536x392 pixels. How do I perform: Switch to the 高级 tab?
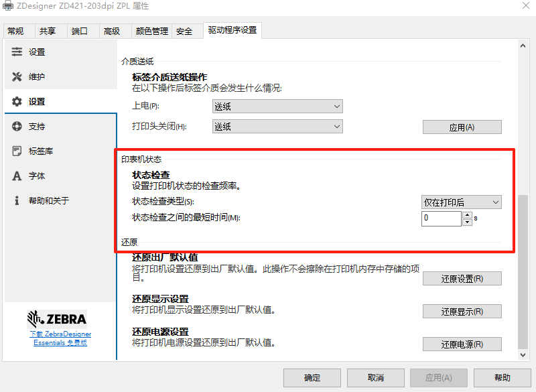[x=112, y=31]
